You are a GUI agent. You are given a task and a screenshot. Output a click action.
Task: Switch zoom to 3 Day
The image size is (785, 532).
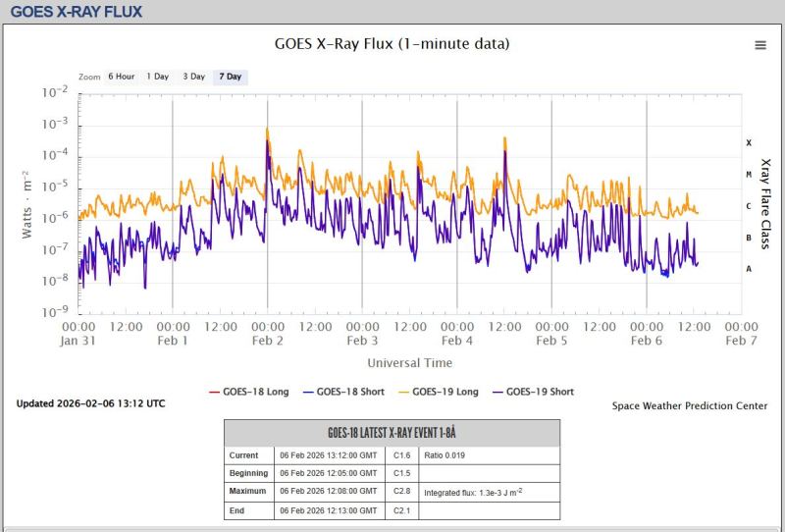point(193,77)
